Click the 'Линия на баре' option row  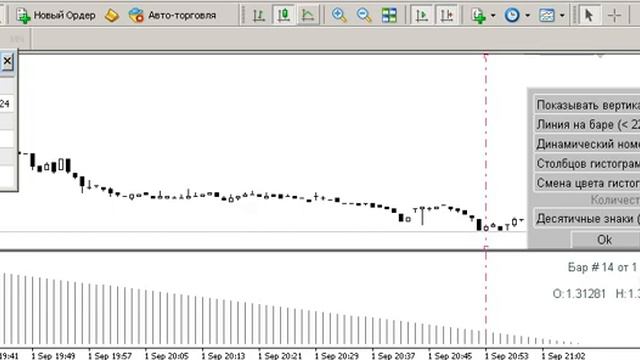tap(587, 124)
